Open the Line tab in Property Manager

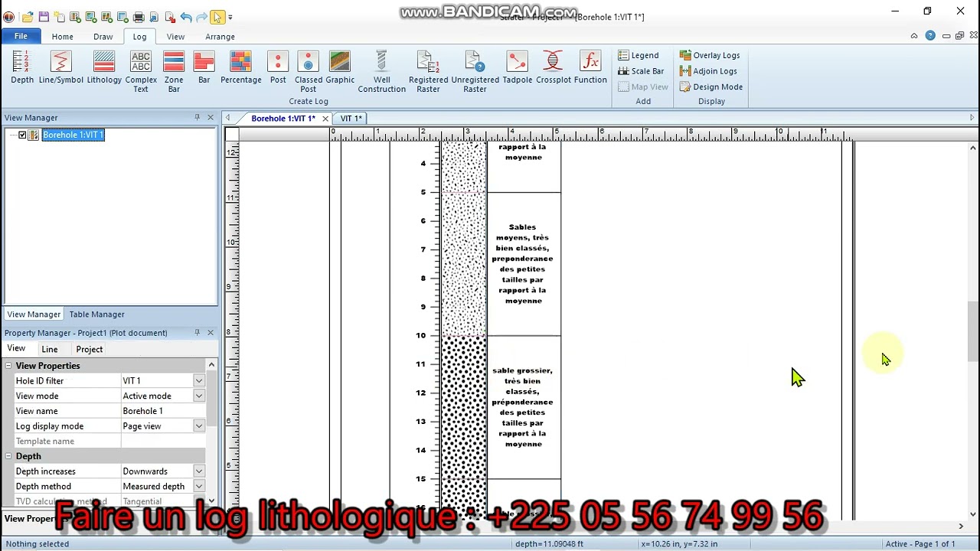(x=50, y=349)
